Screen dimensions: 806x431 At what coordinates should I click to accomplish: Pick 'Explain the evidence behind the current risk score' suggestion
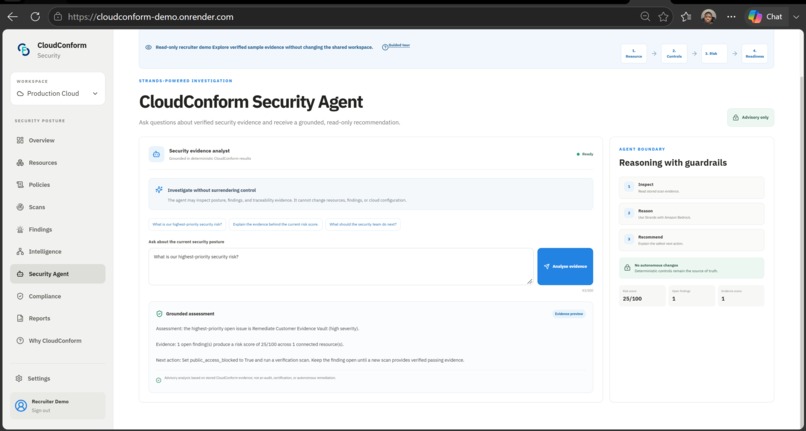(x=276, y=224)
